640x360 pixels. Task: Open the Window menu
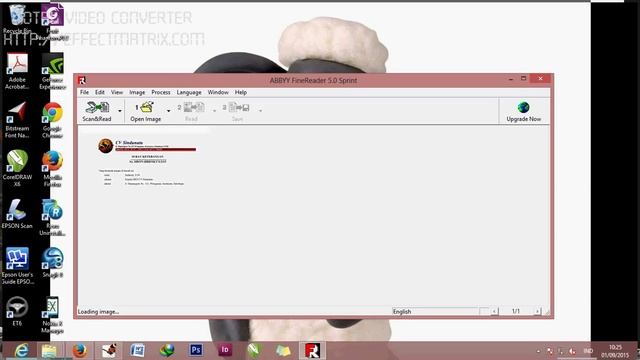click(218, 92)
